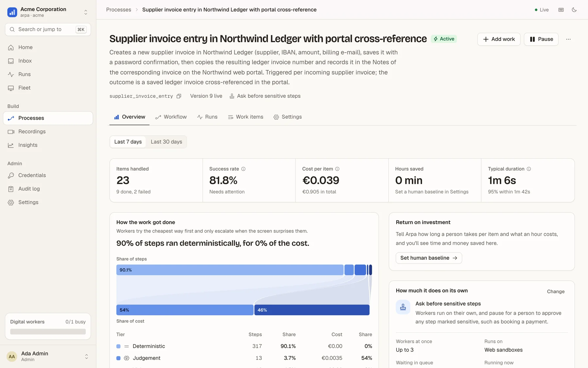This screenshot has height=368, width=588.
Task: Click the Add work button
Action: 499,39
